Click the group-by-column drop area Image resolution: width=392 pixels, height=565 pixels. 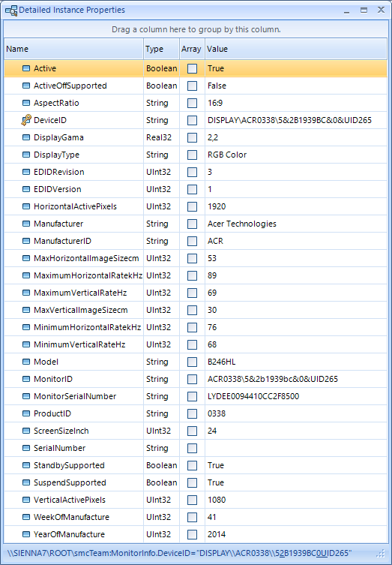[196, 29]
